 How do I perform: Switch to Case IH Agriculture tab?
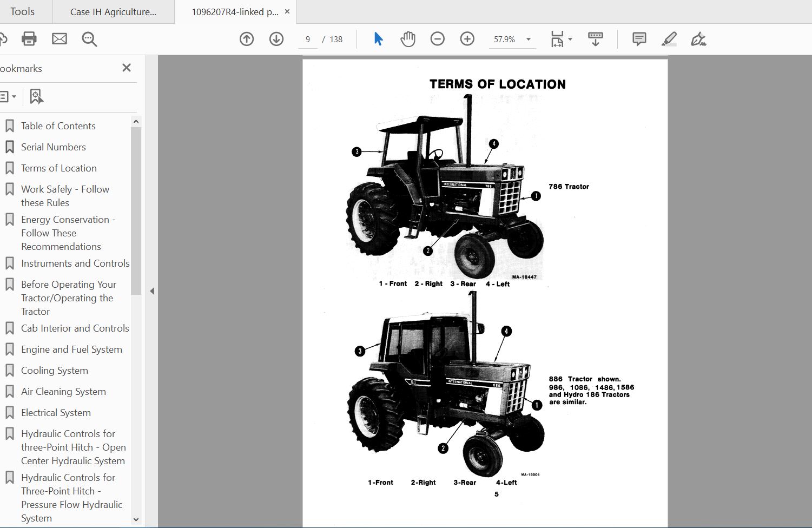click(x=113, y=11)
